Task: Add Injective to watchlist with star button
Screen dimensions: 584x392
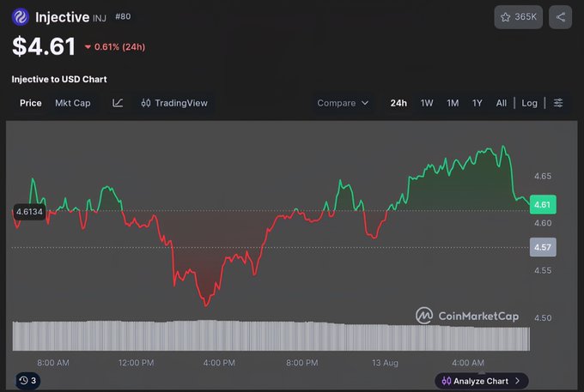Action: tap(518, 17)
